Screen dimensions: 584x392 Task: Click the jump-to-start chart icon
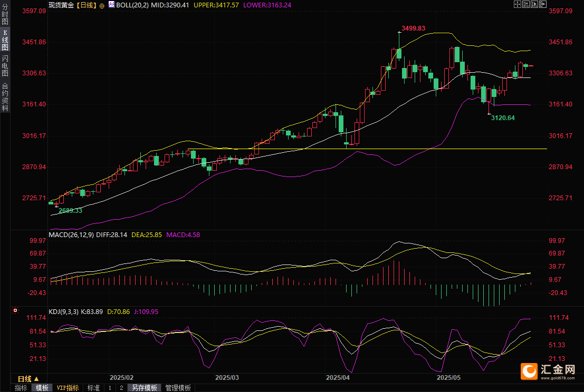[526, 4]
